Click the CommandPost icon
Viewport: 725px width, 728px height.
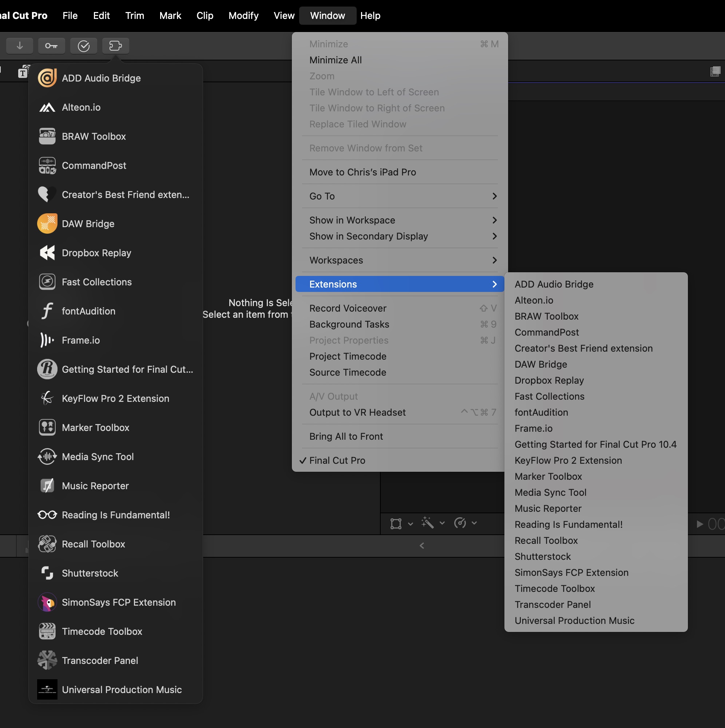[46, 165]
